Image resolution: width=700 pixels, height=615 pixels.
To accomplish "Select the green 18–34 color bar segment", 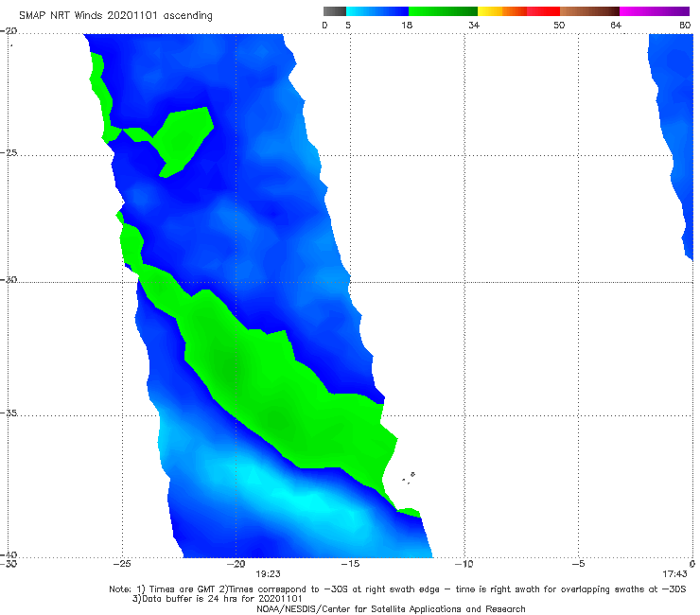I will (443, 11).
